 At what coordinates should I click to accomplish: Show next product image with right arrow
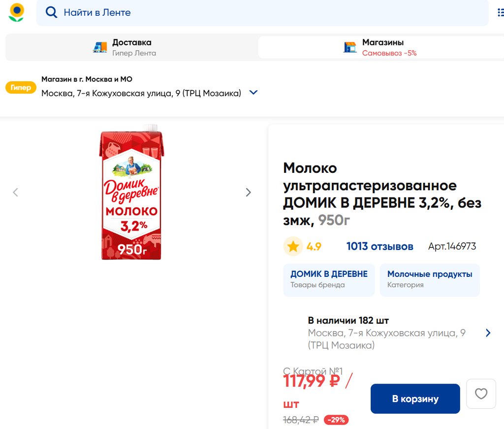[249, 193]
